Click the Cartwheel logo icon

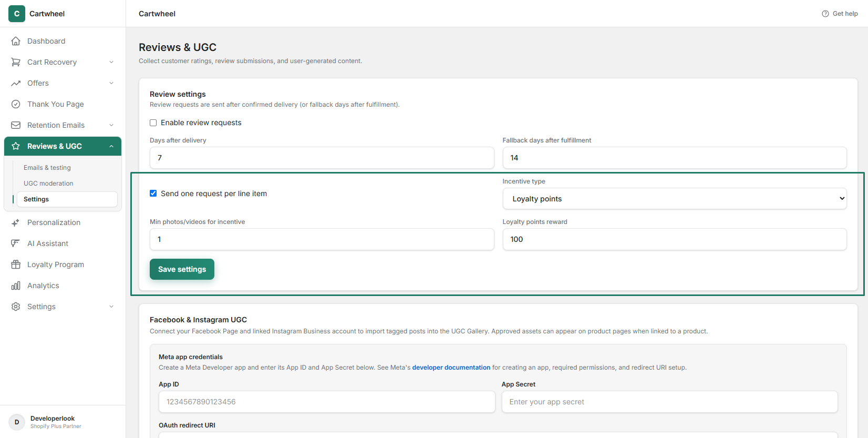coord(17,14)
